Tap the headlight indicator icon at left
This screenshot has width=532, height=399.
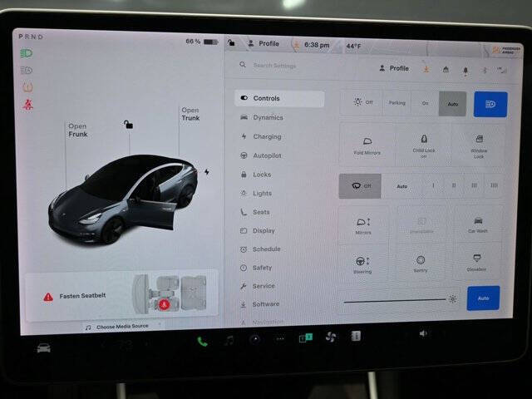pos(26,53)
